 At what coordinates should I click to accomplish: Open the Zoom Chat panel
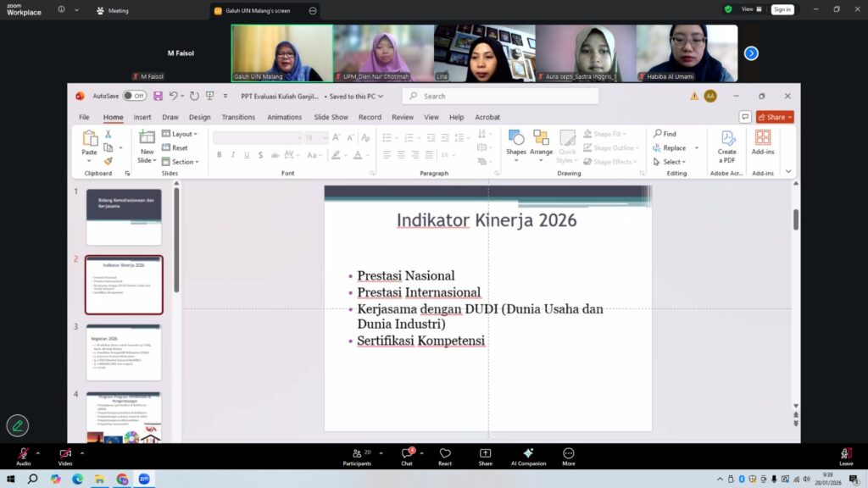pos(407,454)
